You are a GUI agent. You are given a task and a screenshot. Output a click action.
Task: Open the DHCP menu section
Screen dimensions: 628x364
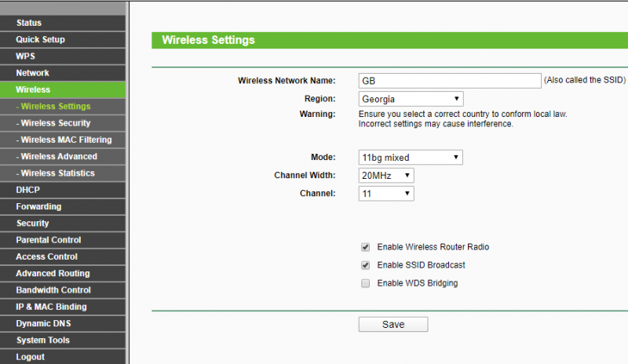27,190
